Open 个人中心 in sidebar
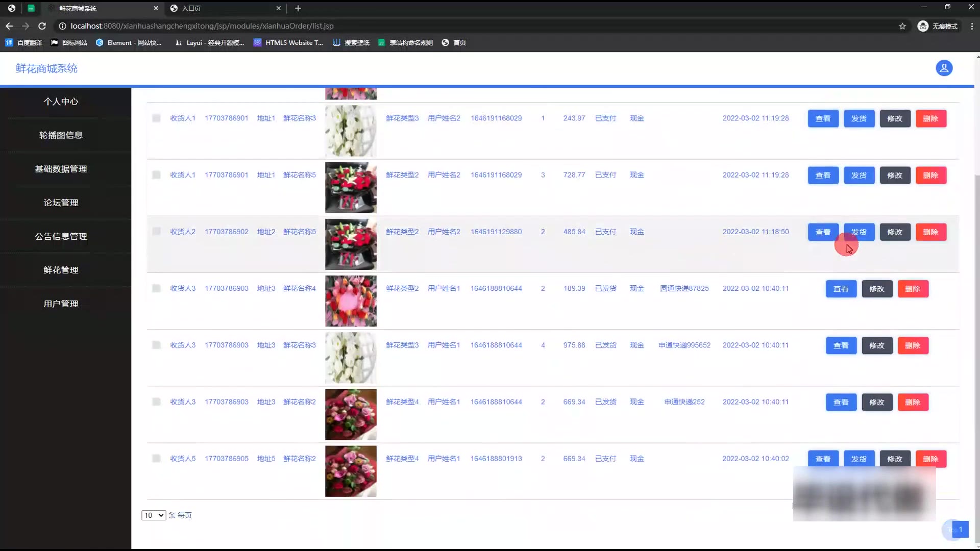The height and width of the screenshot is (551, 980). pyautogui.click(x=61, y=102)
